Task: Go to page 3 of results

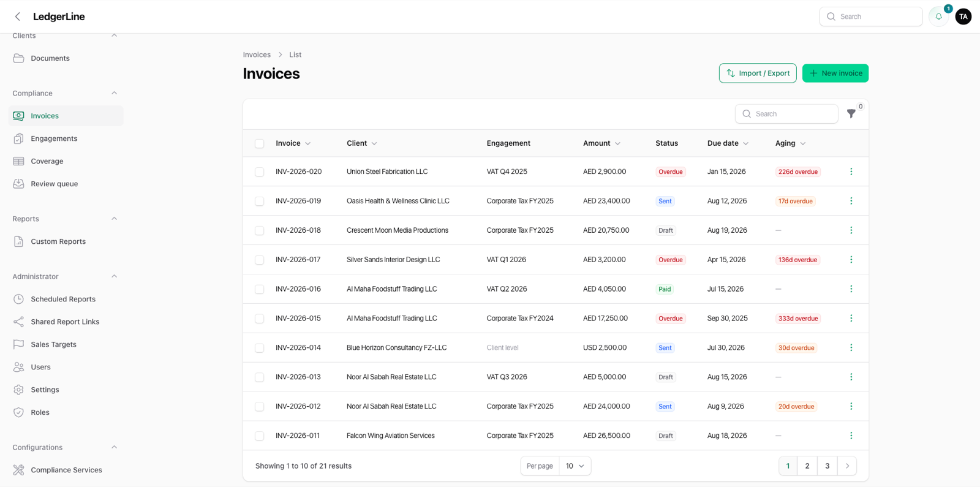Action: pyautogui.click(x=827, y=466)
